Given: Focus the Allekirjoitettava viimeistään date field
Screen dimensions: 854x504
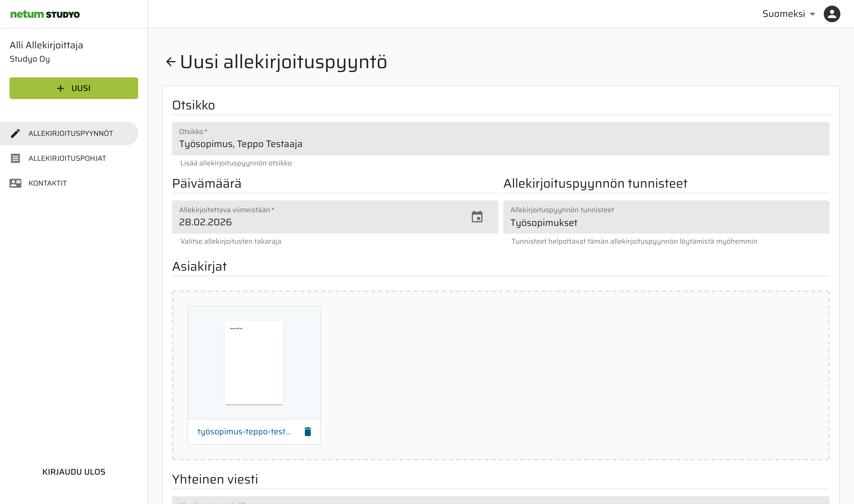Looking at the screenshot, I should [319, 222].
